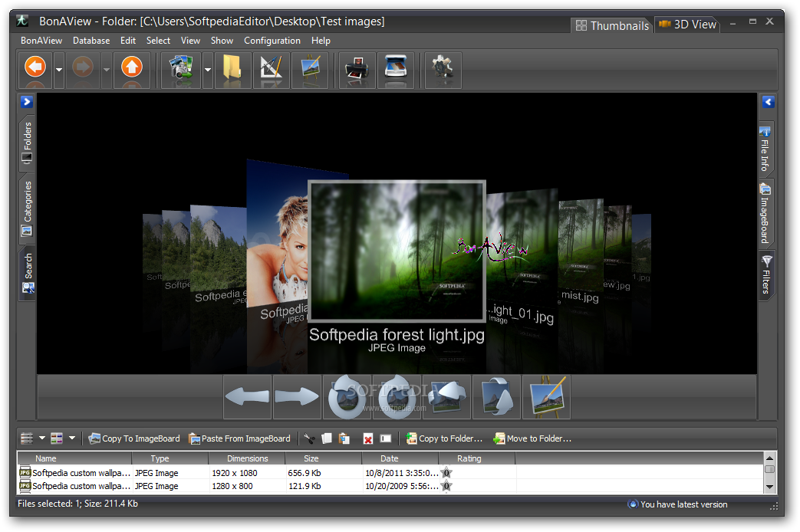Click the ruler and compass tools icon
The image size is (800, 532).
[271, 69]
